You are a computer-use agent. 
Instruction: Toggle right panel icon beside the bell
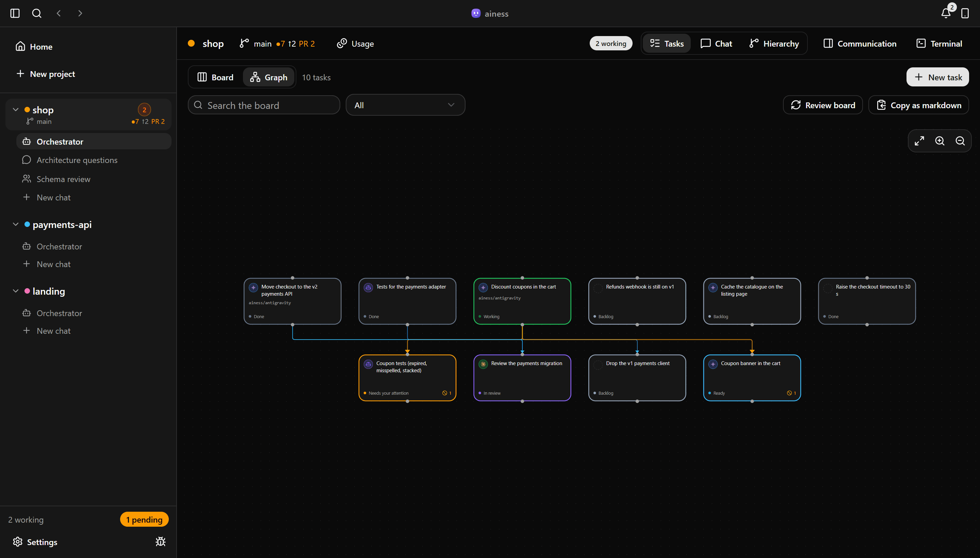[965, 13]
